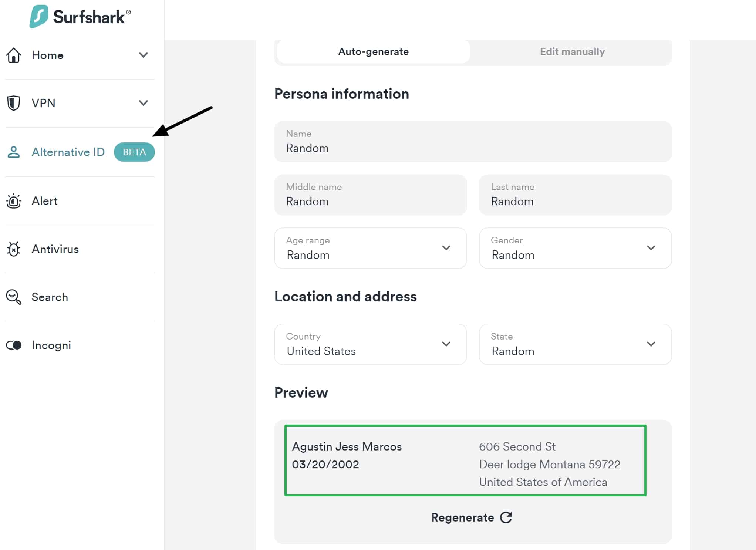Viewport: 756px width, 550px height.
Task: Click the Incogni toggle-shaped icon
Action: click(14, 345)
